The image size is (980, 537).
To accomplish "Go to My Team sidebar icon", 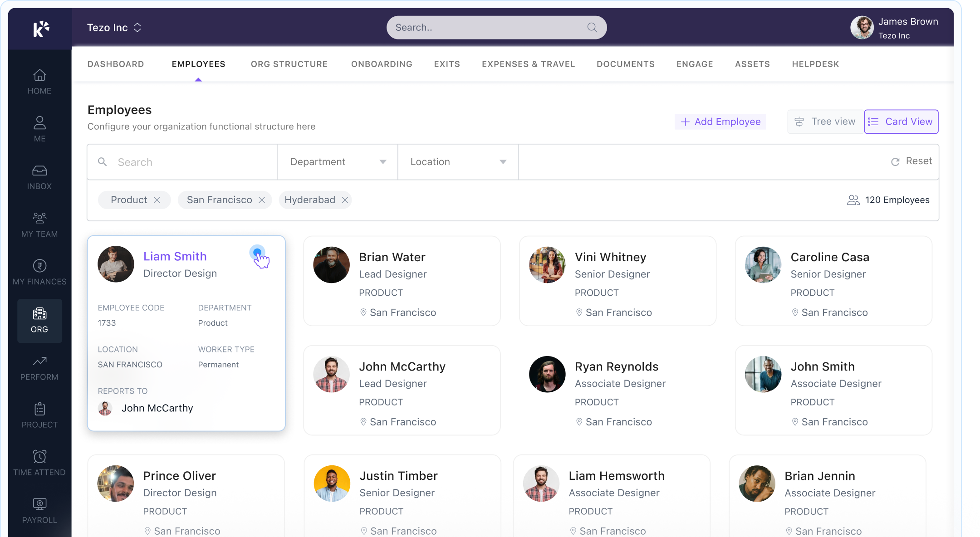I will point(39,218).
